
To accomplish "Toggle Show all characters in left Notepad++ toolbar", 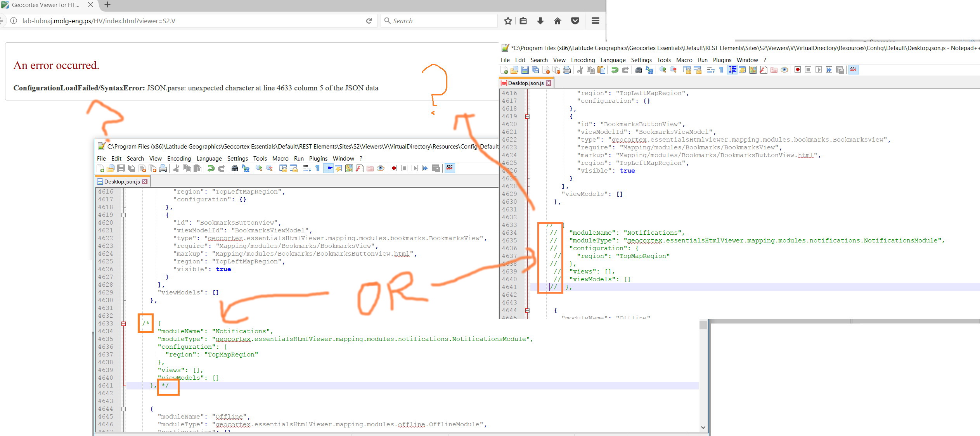I will 318,168.
